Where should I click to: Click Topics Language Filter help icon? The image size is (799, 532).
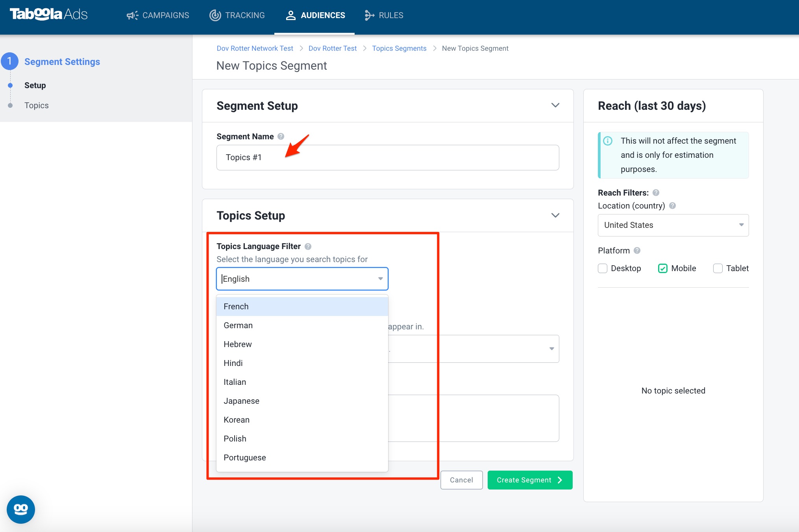point(308,246)
